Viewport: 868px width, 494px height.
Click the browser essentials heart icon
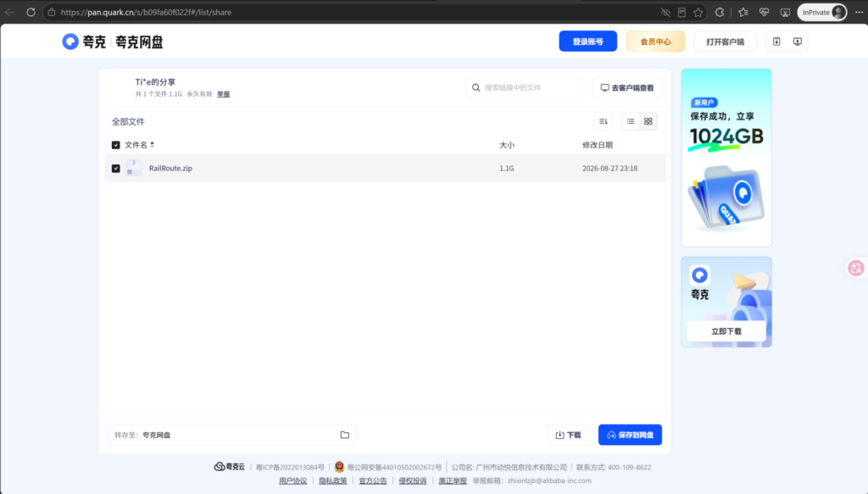point(764,12)
